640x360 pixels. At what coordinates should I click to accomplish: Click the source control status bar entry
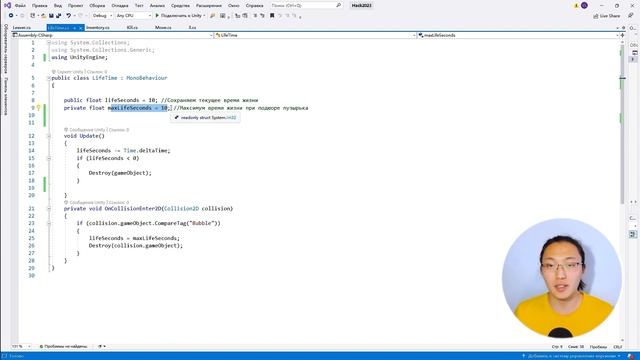[x=571, y=356]
